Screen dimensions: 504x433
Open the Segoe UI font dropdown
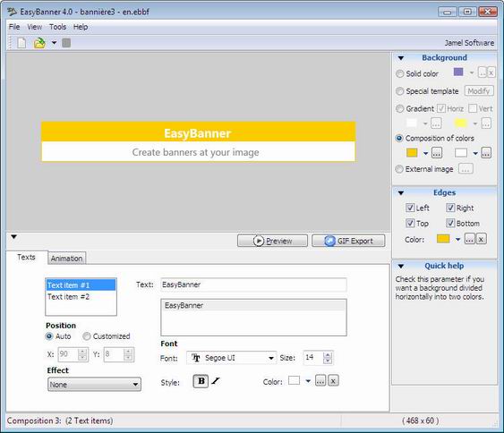point(232,358)
